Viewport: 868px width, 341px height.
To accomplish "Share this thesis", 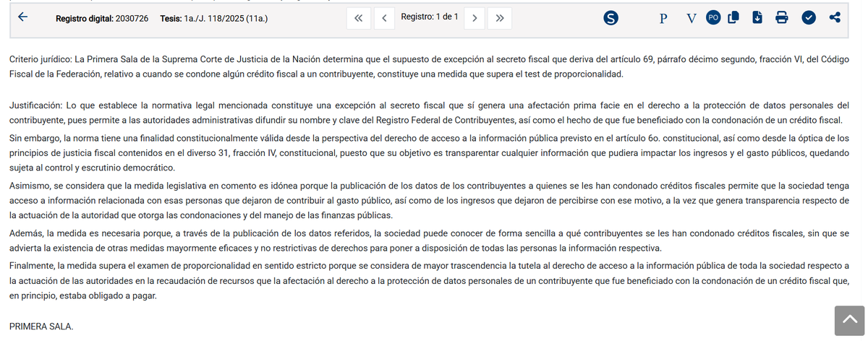I will point(835,17).
